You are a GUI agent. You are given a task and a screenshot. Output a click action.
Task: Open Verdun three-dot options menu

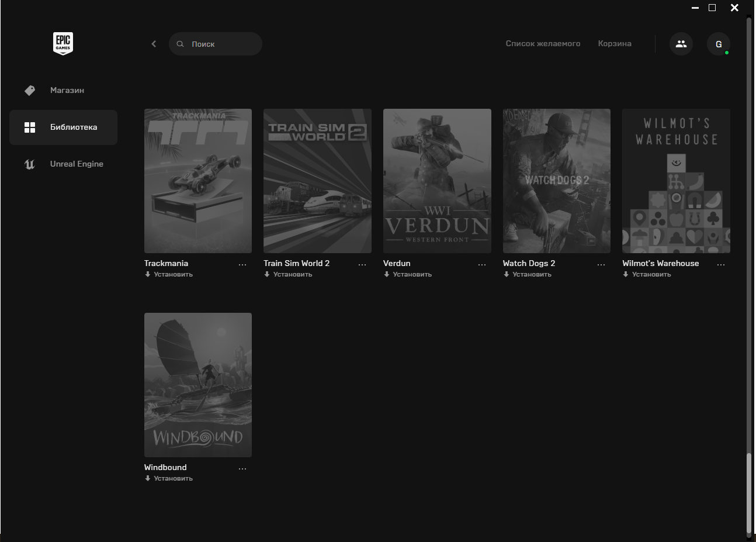(x=482, y=264)
